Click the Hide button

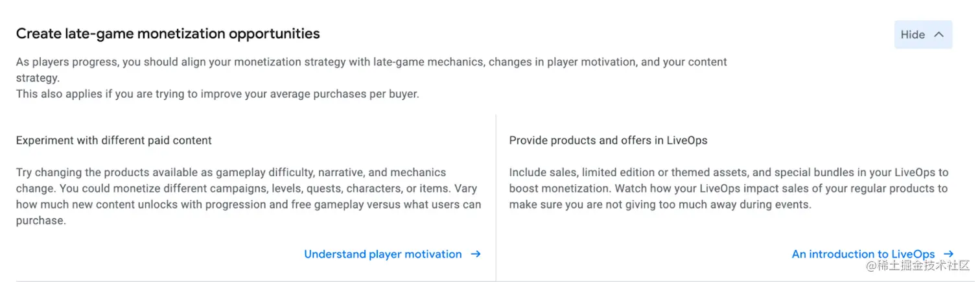point(913,35)
